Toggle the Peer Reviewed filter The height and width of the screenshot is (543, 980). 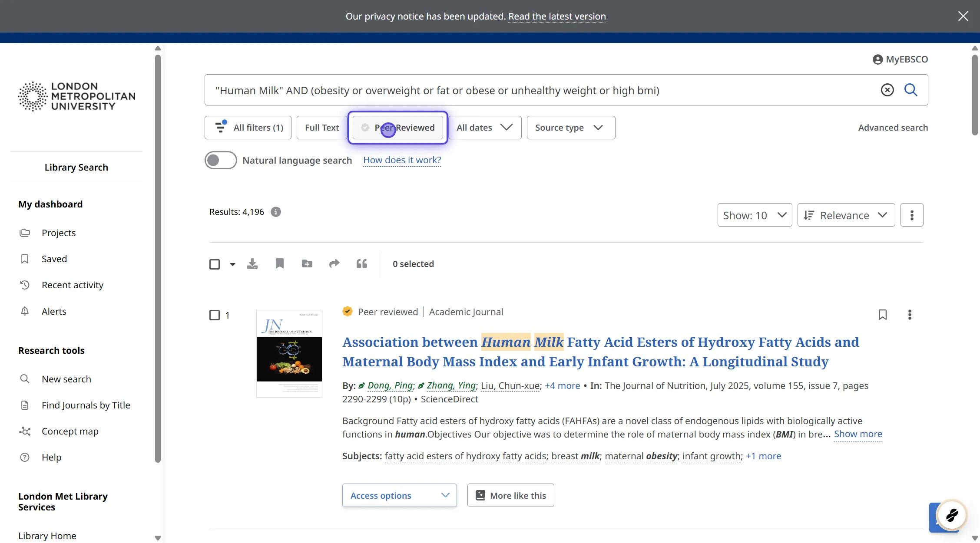click(398, 128)
